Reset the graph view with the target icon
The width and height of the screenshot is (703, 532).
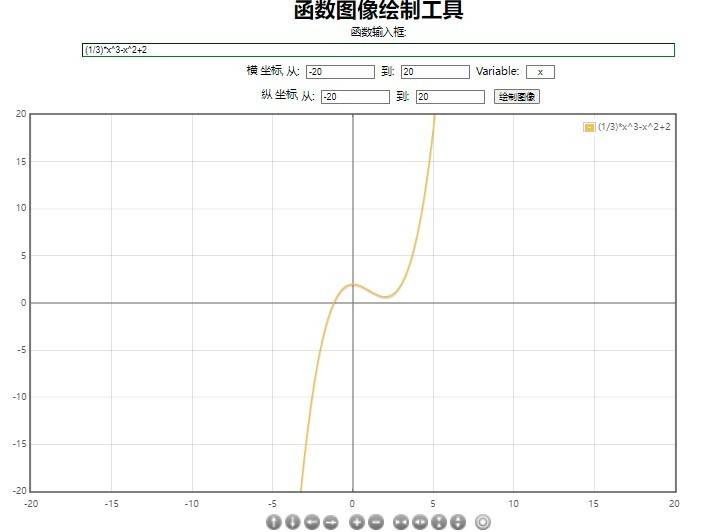[x=483, y=522]
